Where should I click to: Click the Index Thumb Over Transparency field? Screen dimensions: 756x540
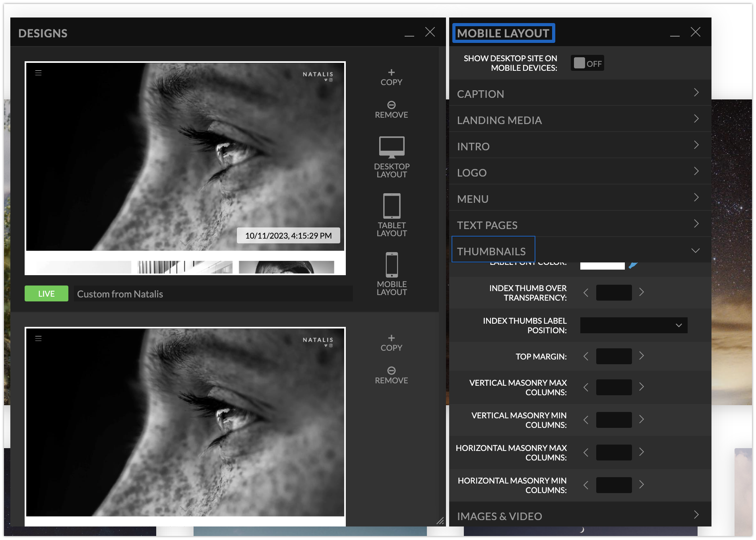(614, 293)
